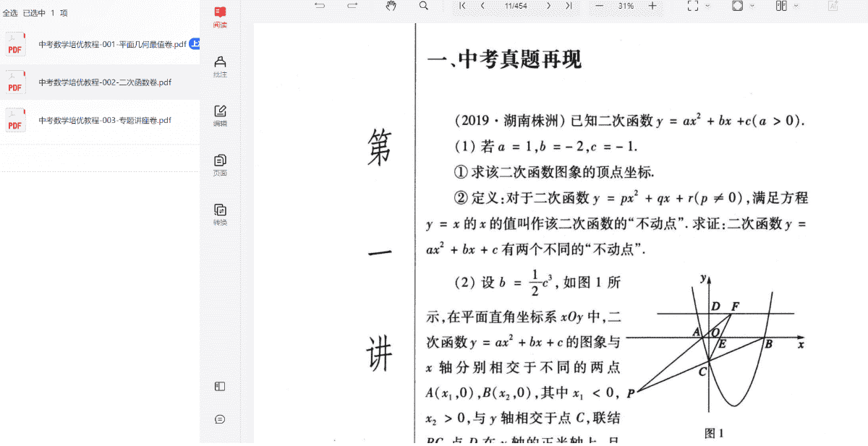Image resolution: width=868 pixels, height=446 pixels.
Task: Expand the page layout view dropdown
Action: [x=796, y=6]
